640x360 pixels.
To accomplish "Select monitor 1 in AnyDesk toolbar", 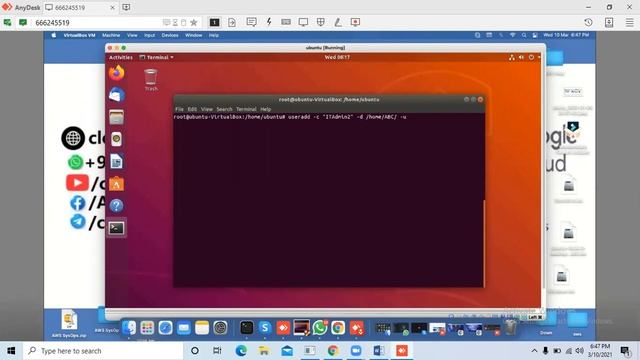I will point(214,22).
